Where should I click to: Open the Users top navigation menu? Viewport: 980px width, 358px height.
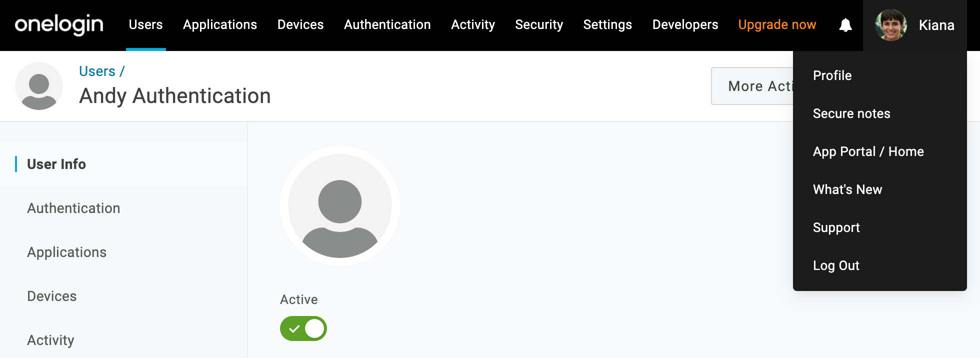pyautogui.click(x=145, y=24)
